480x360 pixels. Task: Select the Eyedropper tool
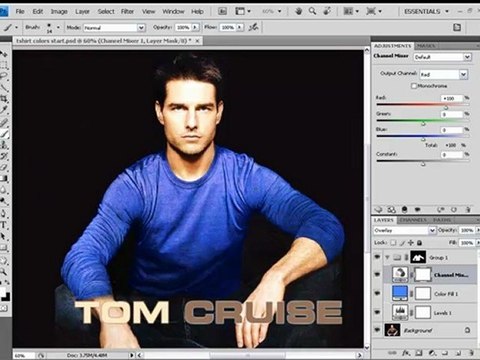pos(4,110)
